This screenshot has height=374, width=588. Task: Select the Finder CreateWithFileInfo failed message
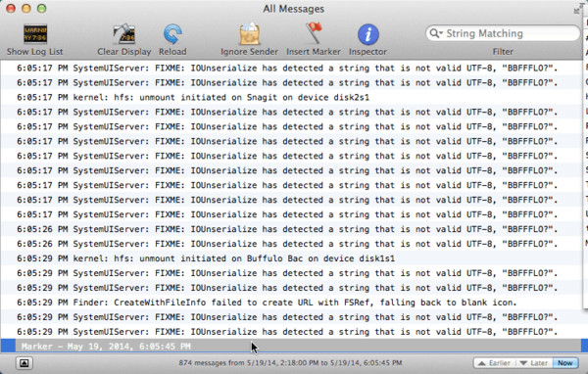(x=291, y=303)
